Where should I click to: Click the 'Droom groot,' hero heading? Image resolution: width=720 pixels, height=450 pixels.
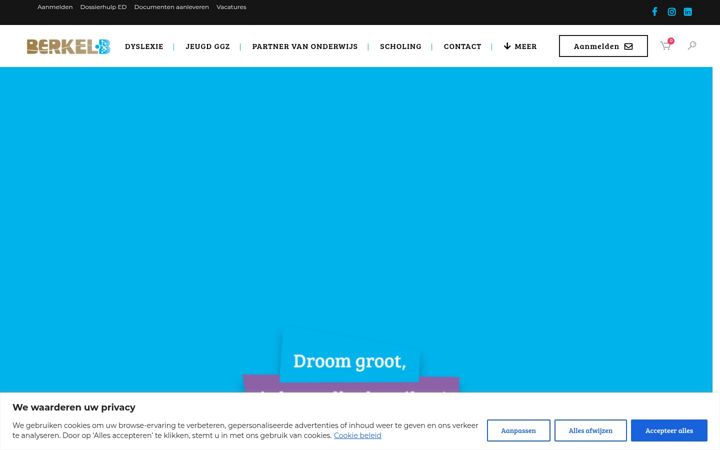point(349,361)
